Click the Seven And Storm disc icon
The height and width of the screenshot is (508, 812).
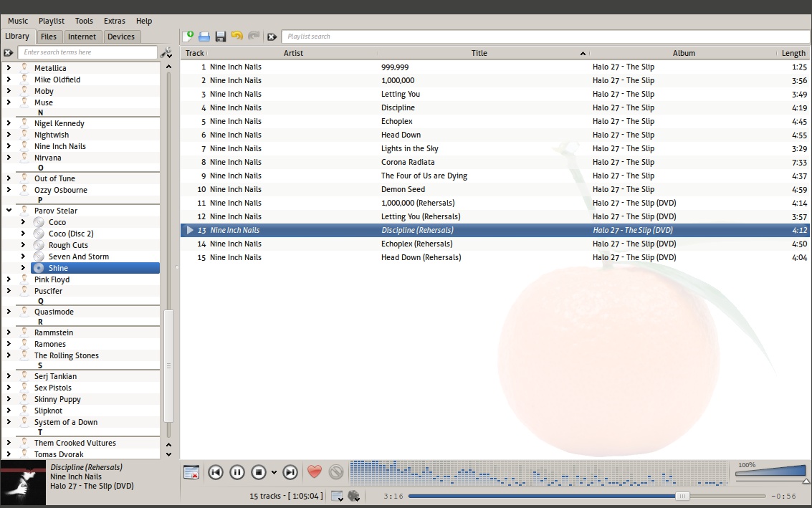pos(39,257)
